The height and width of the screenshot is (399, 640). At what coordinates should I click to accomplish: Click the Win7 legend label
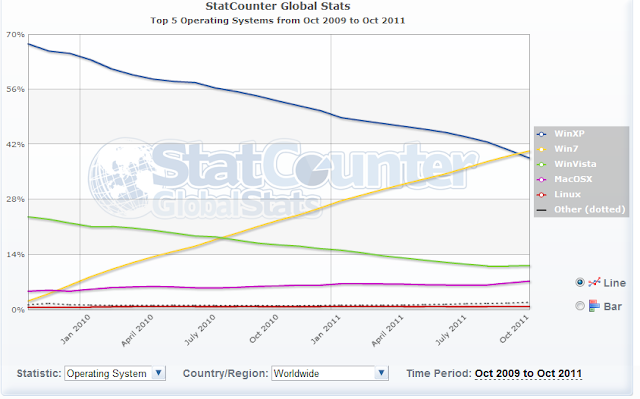(566, 149)
